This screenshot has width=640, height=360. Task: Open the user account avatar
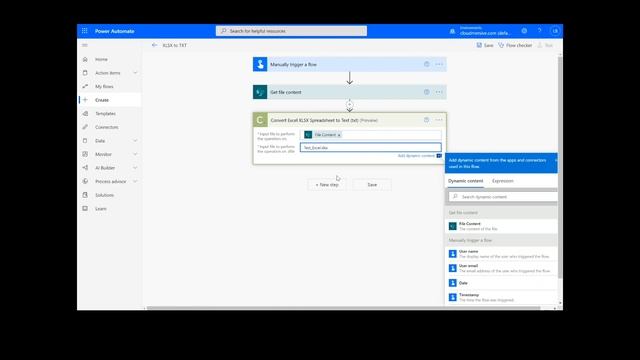pyautogui.click(x=555, y=31)
